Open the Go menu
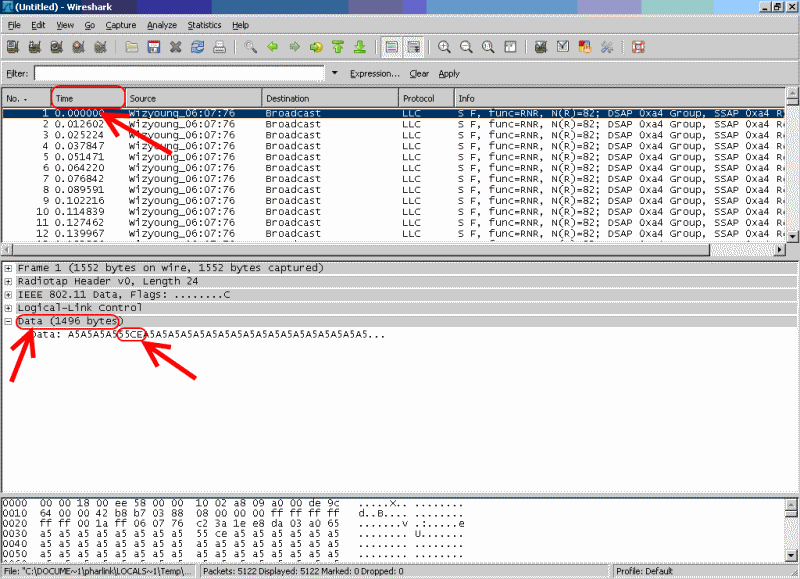Screen dimensions: 800x579 [x=90, y=25]
